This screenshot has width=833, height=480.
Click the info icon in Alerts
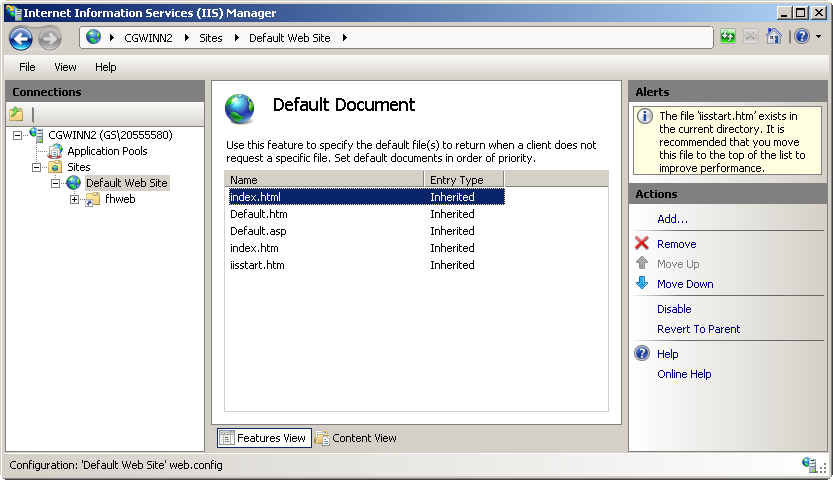point(645,116)
